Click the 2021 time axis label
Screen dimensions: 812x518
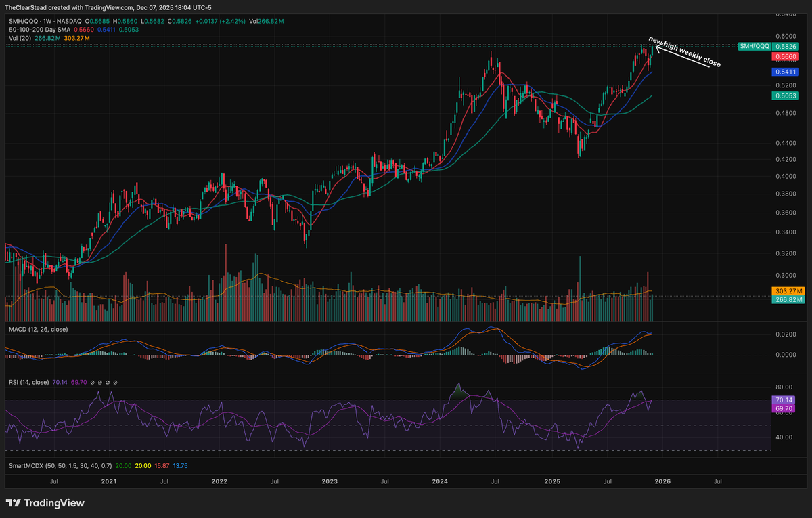108,482
